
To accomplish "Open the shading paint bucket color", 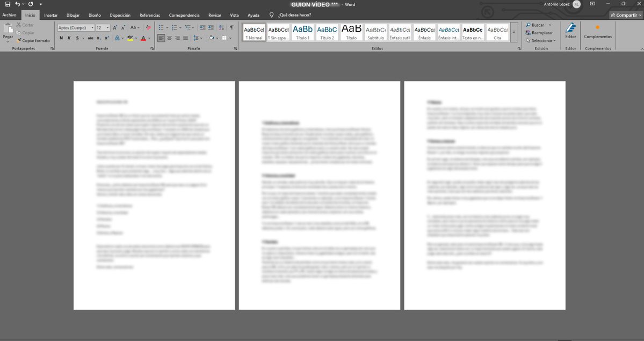I will (211, 38).
